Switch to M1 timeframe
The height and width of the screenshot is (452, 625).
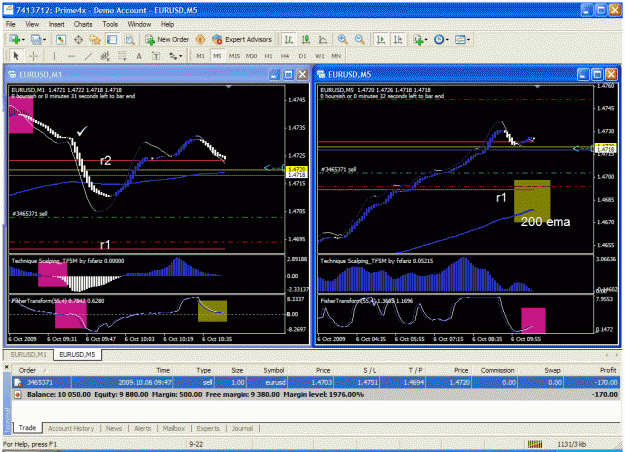click(x=200, y=56)
